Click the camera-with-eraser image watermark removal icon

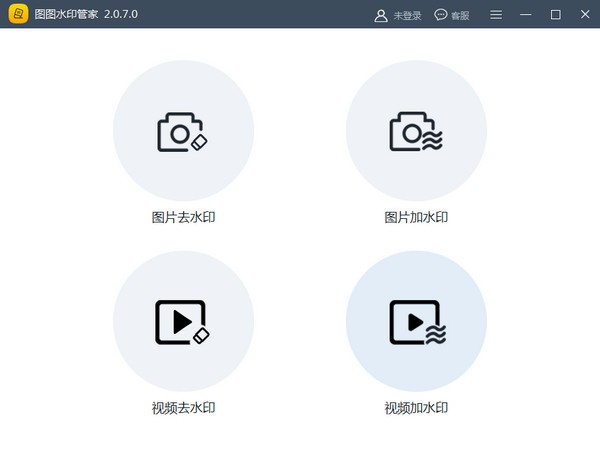[182, 133]
